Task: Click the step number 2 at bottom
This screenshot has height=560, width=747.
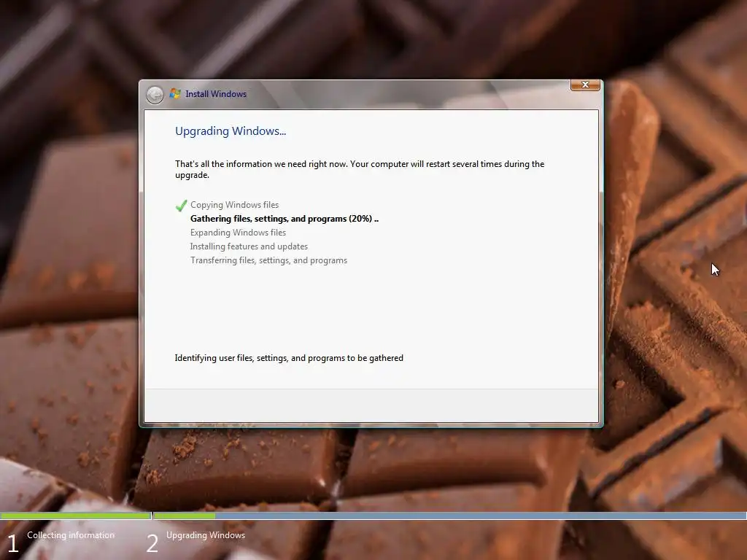Action: pyautogui.click(x=152, y=544)
